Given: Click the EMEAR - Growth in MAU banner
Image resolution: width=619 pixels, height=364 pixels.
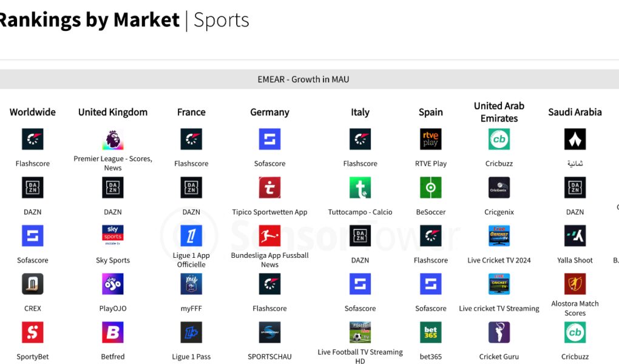Looking at the screenshot, I should 303,79.
